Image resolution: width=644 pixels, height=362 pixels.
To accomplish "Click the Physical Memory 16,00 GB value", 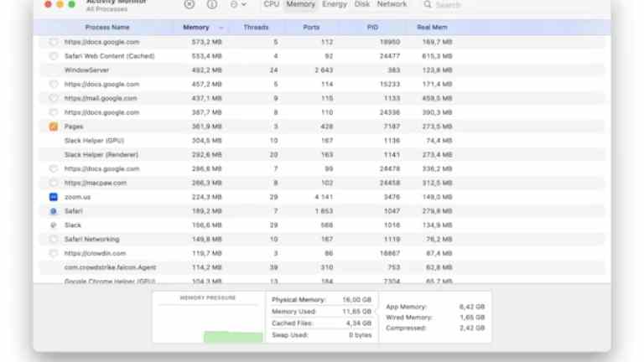I will (356, 300).
